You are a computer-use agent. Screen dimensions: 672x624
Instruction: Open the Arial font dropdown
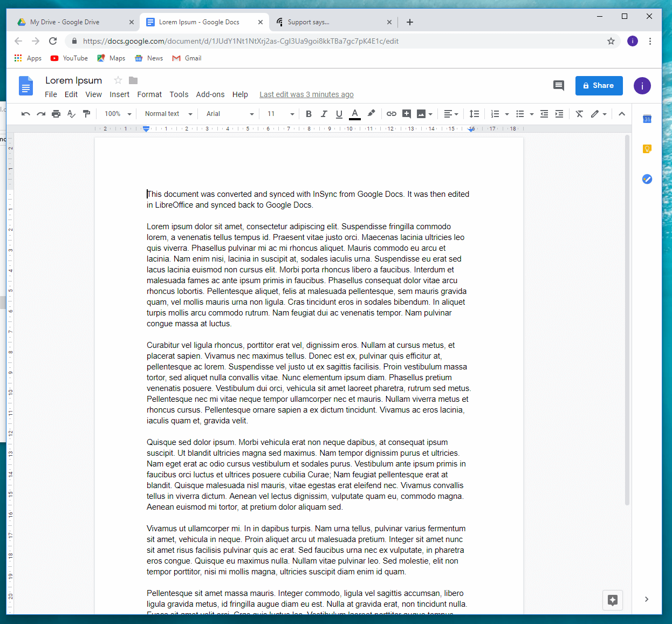(230, 114)
